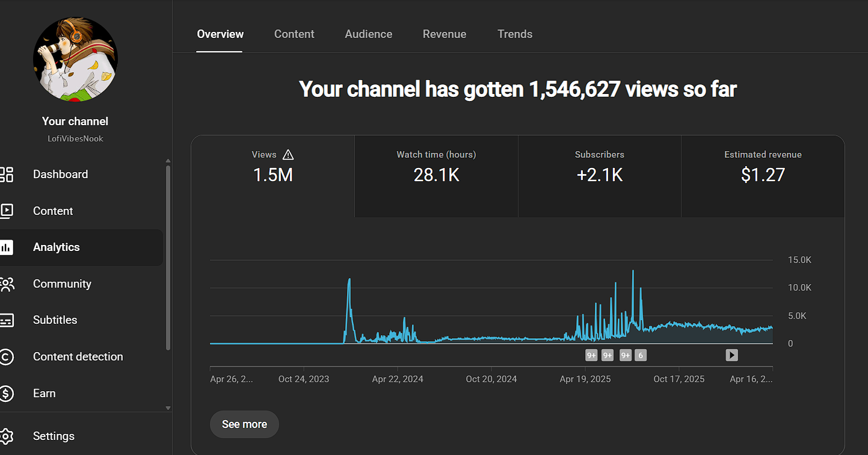The image size is (868, 455).
Task: Switch to the Audience tab
Action: pyautogui.click(x=368, y=34)
